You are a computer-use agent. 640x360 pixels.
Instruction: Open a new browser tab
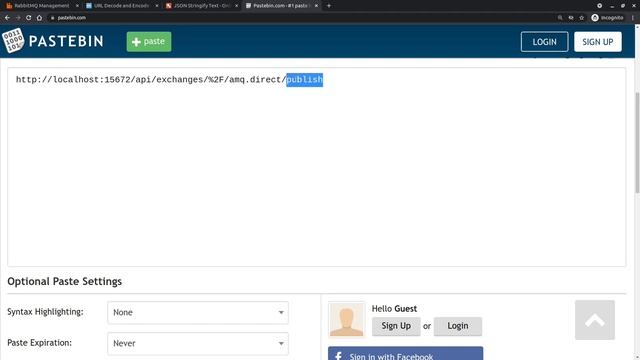click(329, 6)
